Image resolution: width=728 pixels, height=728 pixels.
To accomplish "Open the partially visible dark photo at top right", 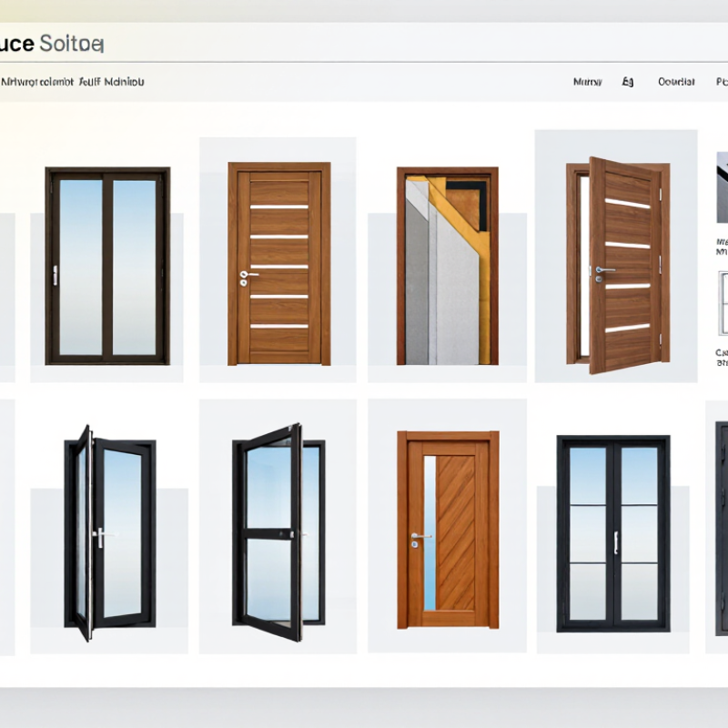I will point(723,187).
